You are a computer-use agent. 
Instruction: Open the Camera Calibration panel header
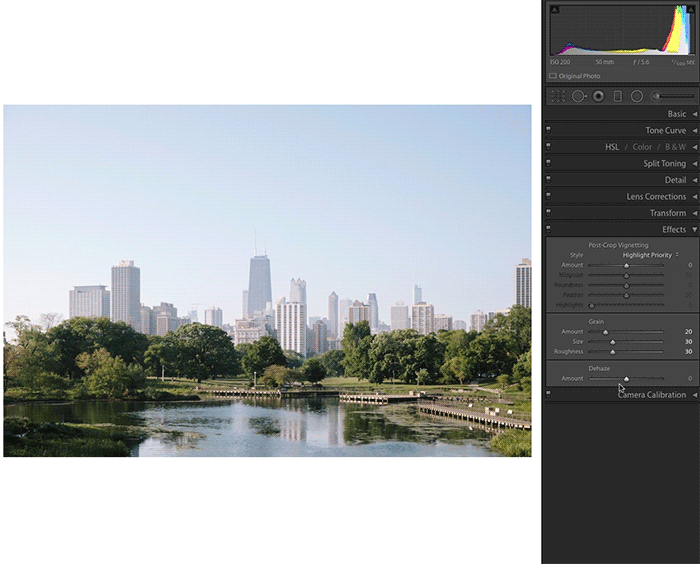coord(621,395)
